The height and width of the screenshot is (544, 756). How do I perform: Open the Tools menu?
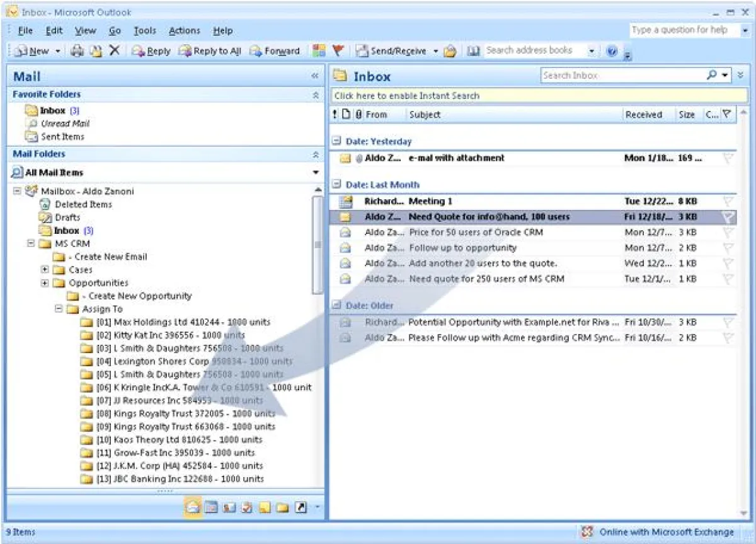(x=144, y=30)
